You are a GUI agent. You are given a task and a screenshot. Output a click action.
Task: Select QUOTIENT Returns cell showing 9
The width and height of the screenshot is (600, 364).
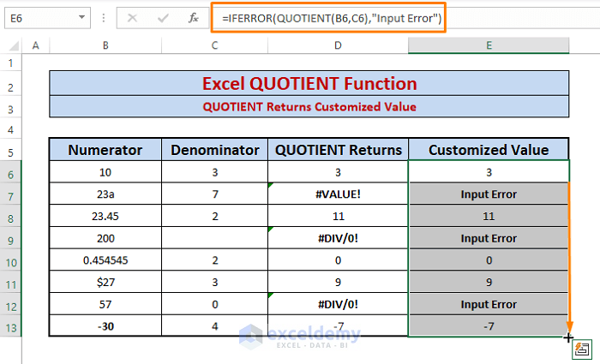point(338,282)
